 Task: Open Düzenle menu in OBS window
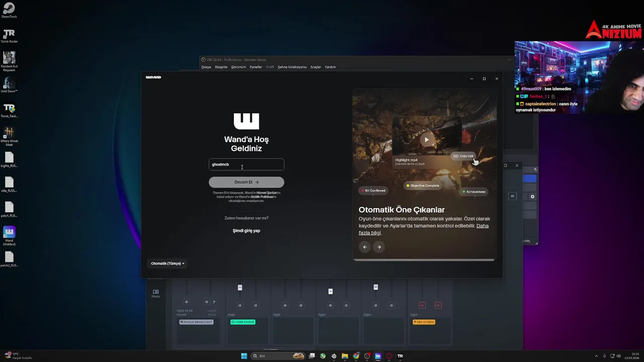(221, 67)
